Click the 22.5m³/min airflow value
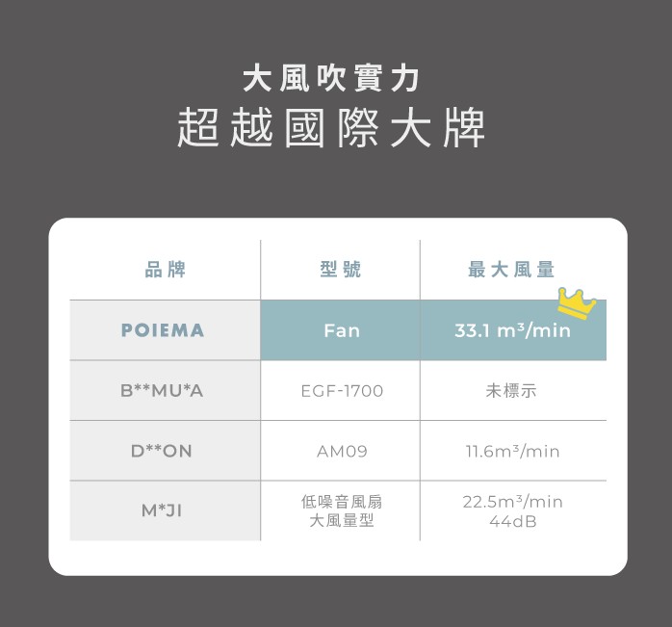 [512, 502]
